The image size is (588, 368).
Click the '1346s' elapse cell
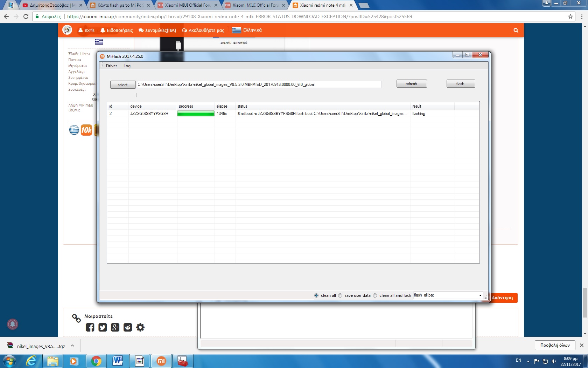click(222, 114)
